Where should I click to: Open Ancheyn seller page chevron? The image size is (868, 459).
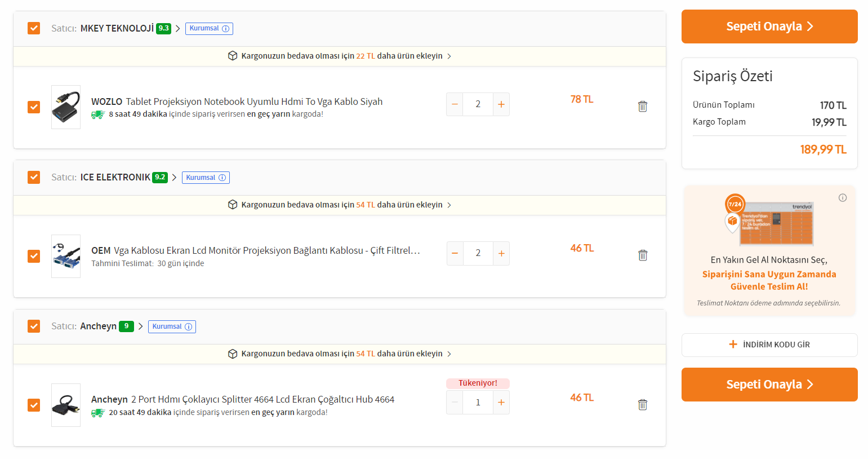click(x=141, y=326)
